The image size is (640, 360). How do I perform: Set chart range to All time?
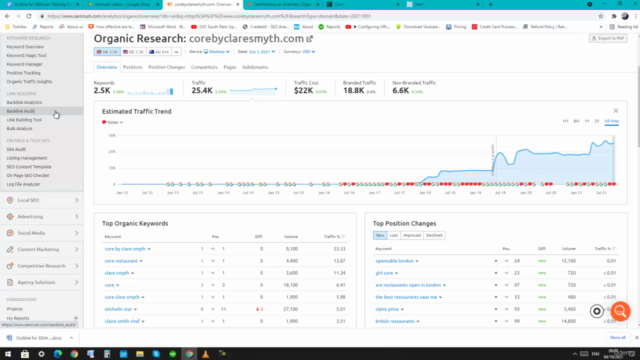pos(611,121)
